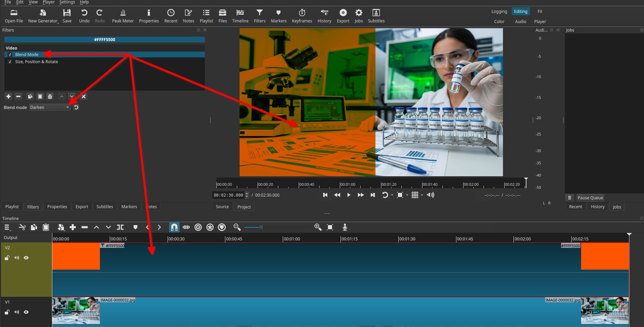Uncheck the Blend Mode filter checkbox
Viewport: 644px width, 327px height.
click(x=10, y=55)
